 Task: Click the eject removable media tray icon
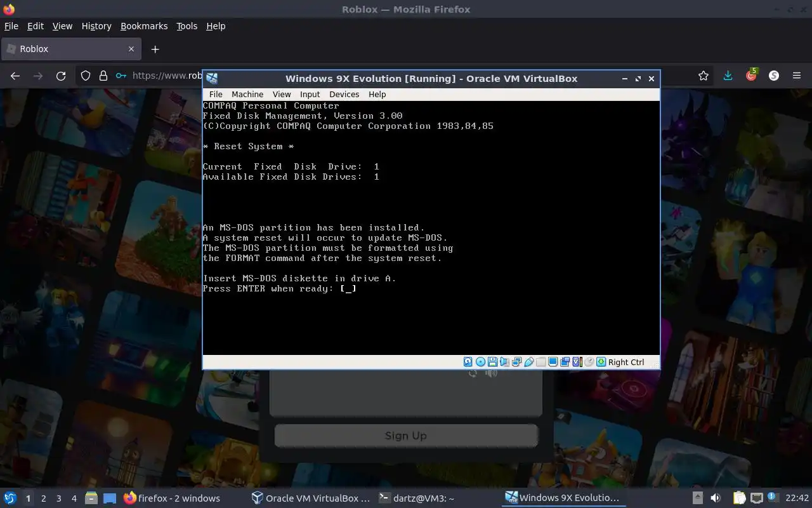tap(697, 498)
